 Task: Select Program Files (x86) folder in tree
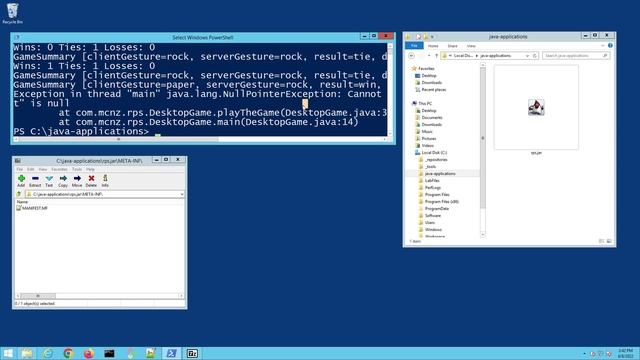pos(438,202)
